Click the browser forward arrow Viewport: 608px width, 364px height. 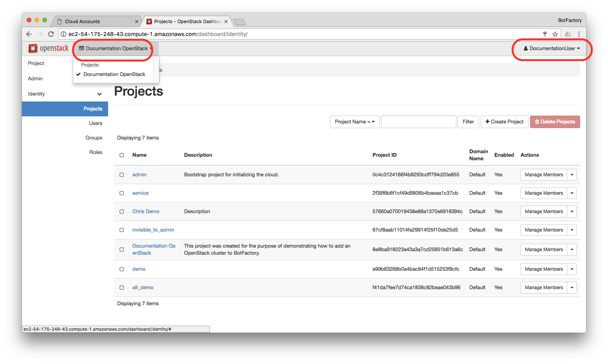(40, 34)
